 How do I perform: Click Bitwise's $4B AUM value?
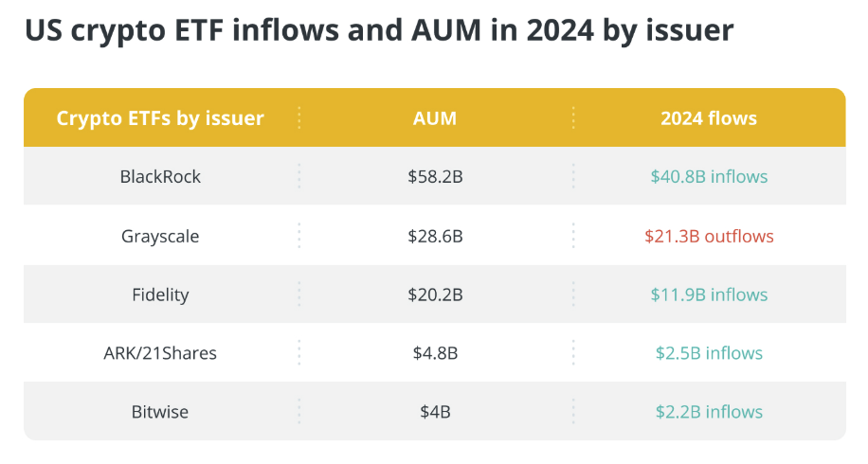pyautogui.click(x=435, y=412)
